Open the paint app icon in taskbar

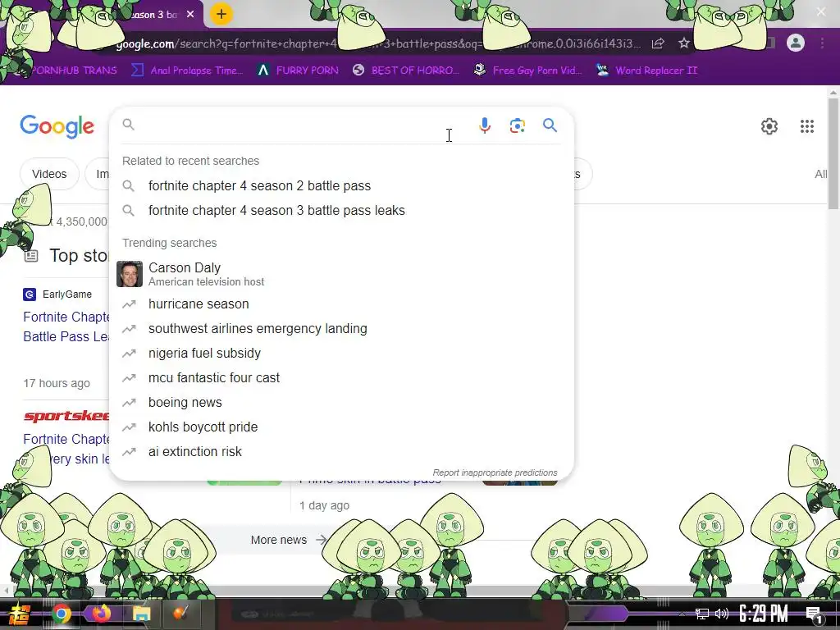coord(180,614)
